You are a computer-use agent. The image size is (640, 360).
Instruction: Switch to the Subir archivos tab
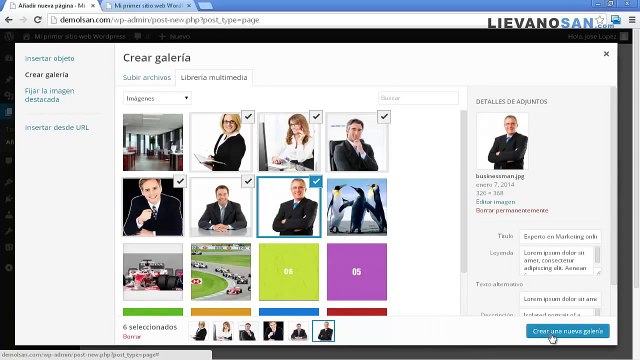pos(147,78)
